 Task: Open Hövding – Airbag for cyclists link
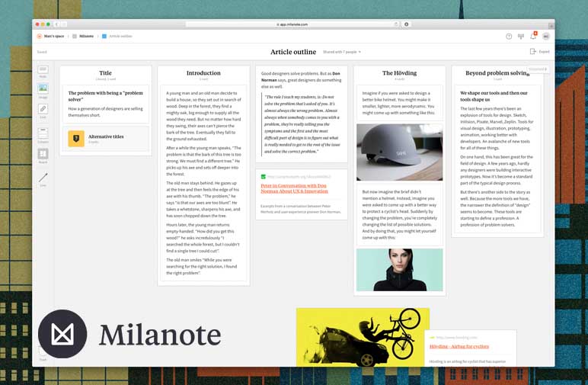[x=459, y=346]
